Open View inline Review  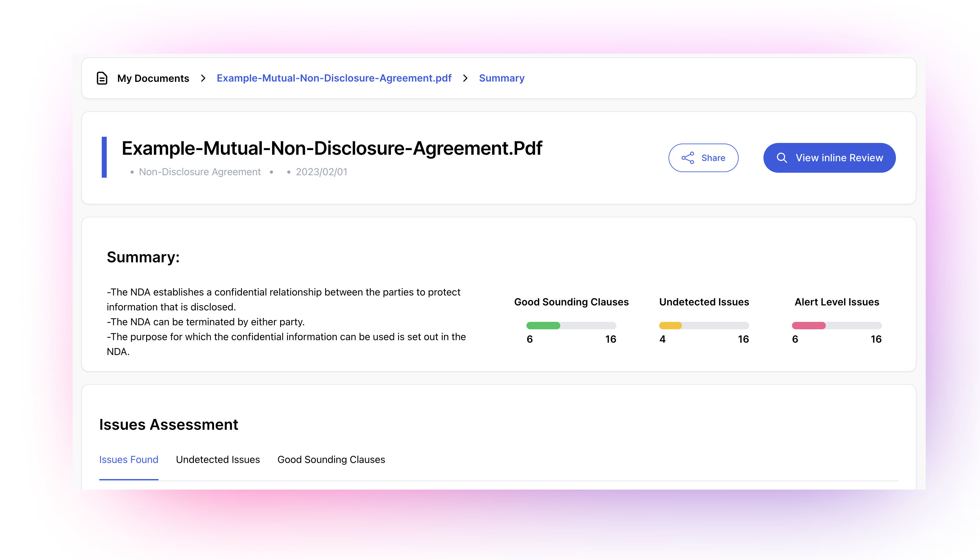pyautogui.click(x=829, y=158)
